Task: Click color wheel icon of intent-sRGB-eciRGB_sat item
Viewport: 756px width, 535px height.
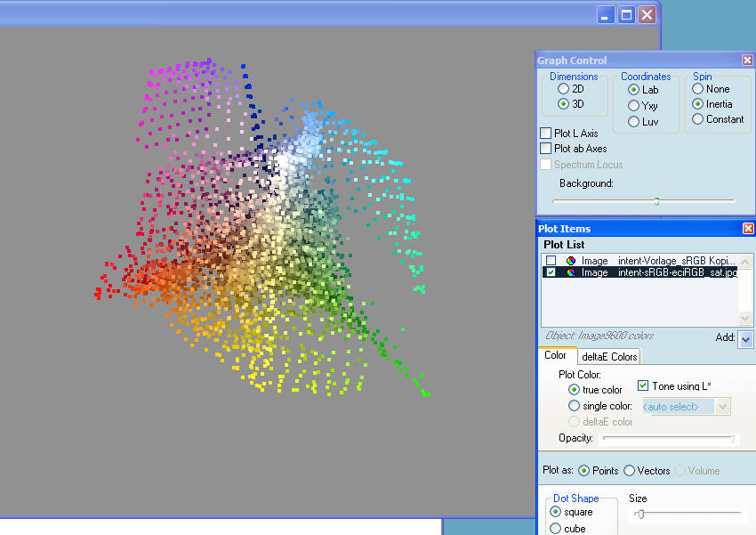Action: [x=571, y=272]
